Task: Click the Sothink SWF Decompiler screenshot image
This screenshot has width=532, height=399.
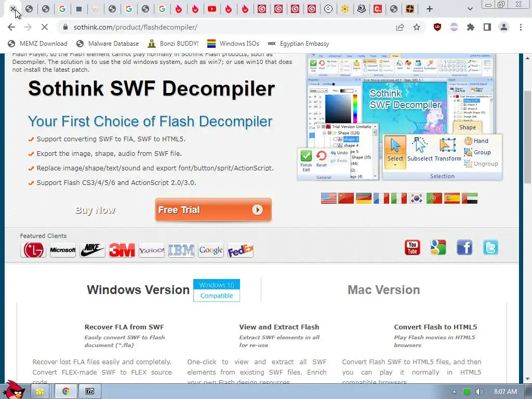Action: coord(400,117)
